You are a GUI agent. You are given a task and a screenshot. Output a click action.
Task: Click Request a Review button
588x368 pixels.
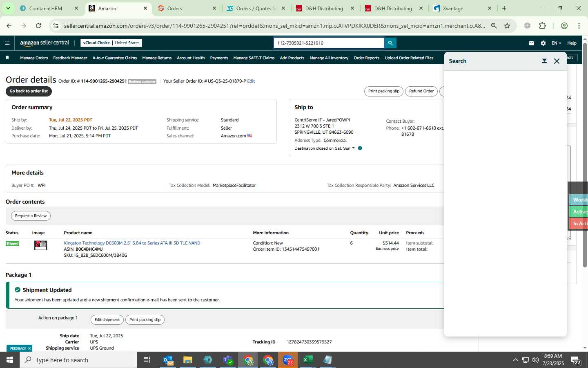[x=31, y=216]
